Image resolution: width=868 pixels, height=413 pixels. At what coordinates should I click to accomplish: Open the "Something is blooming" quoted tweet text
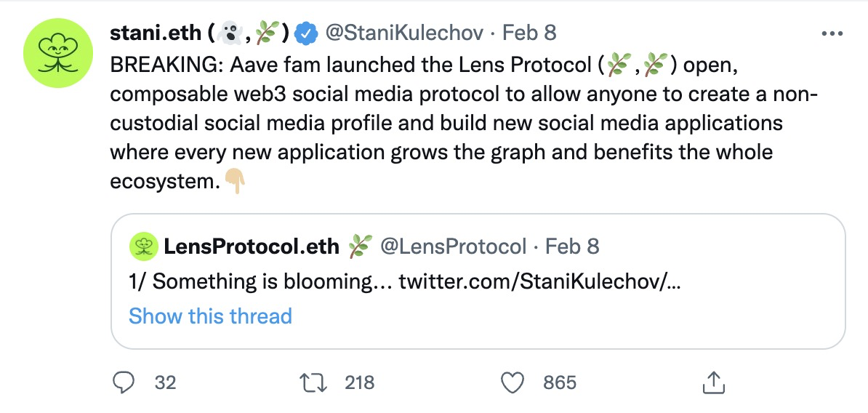tap(262, 281)
